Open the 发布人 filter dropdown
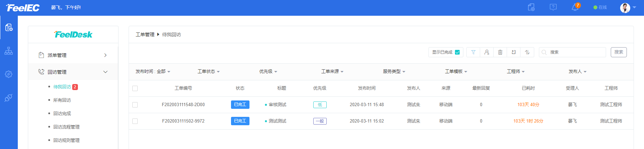 tap(577, 71)
